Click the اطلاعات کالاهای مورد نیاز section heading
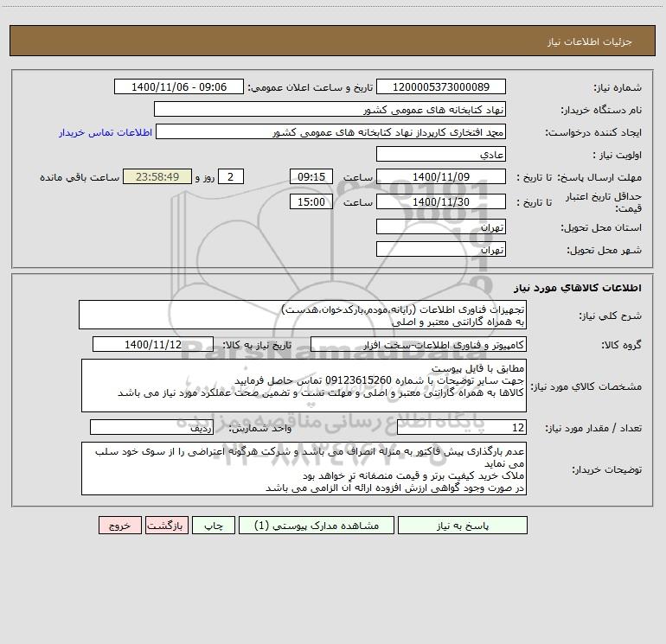Viewport: 666px width, 644px height. click(x=578, y=287)
